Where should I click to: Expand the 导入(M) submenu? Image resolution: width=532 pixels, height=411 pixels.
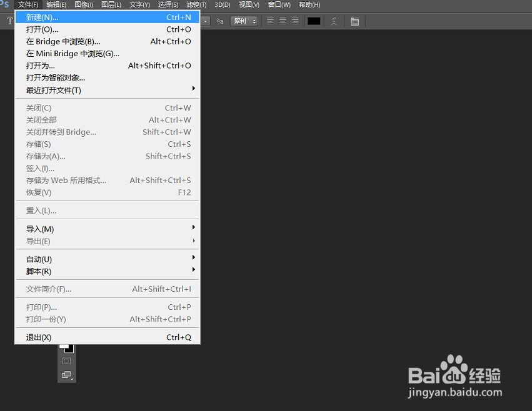pos(106,229)
